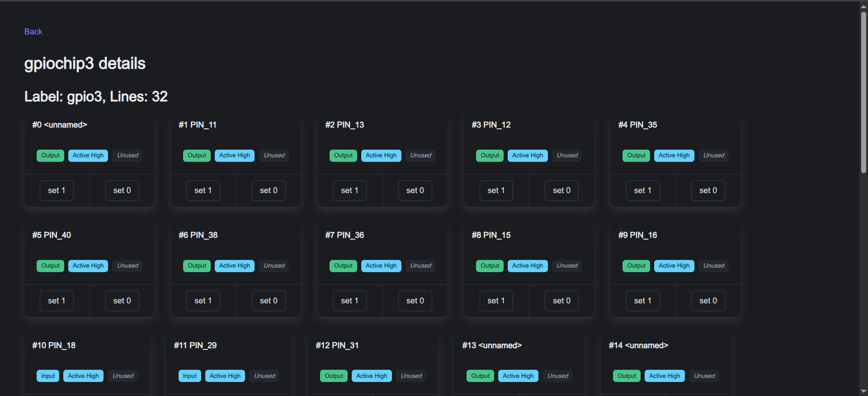Click Output badge on #0 <unnamed> card

coord(50,156)
